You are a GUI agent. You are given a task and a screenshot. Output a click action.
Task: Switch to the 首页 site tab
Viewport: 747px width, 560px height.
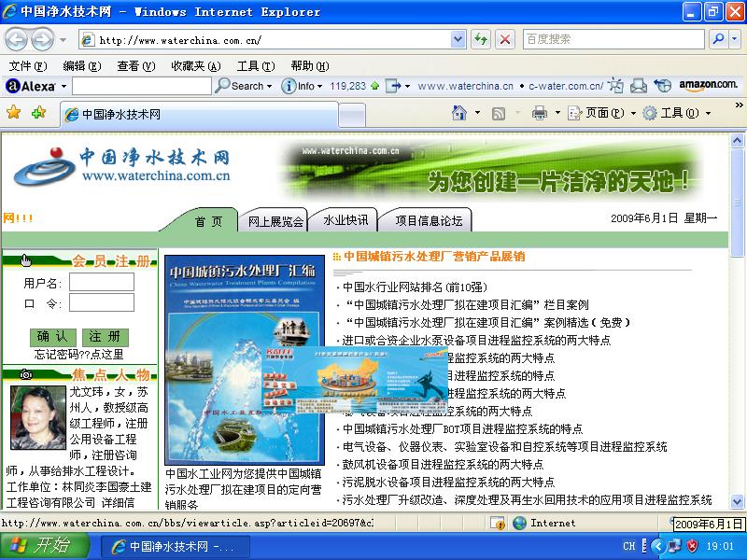[x=208, y=221]
